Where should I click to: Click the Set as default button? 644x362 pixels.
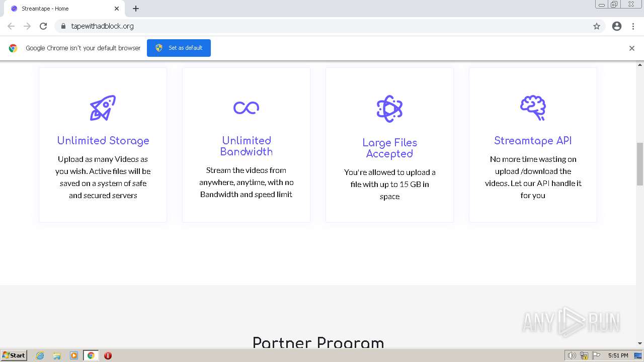179,48
